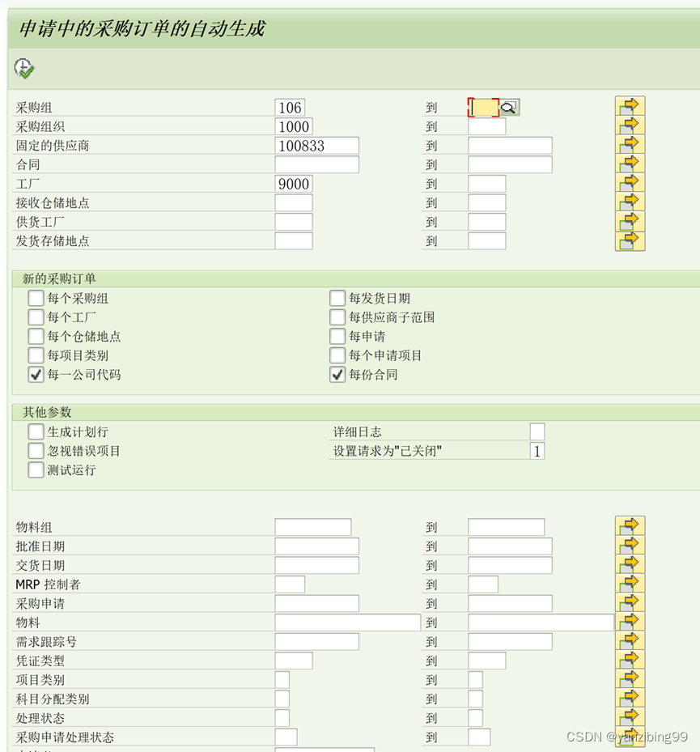Screen dimensions: 700x752
Task: Enable the 忽视错误项目 option
Action: [x=36, y=450]
